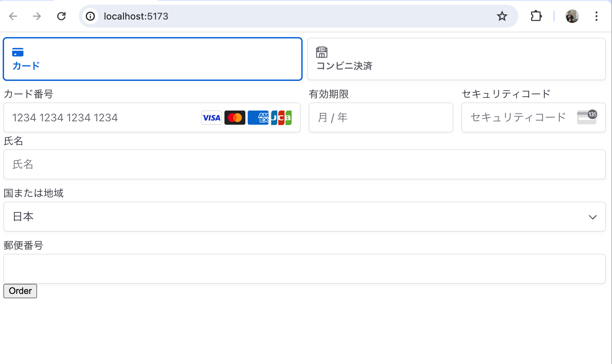Open the browser extensions puzzle icon
This screenshot has height=364, width=612.
pyautogui.click(x=536, y=16)
